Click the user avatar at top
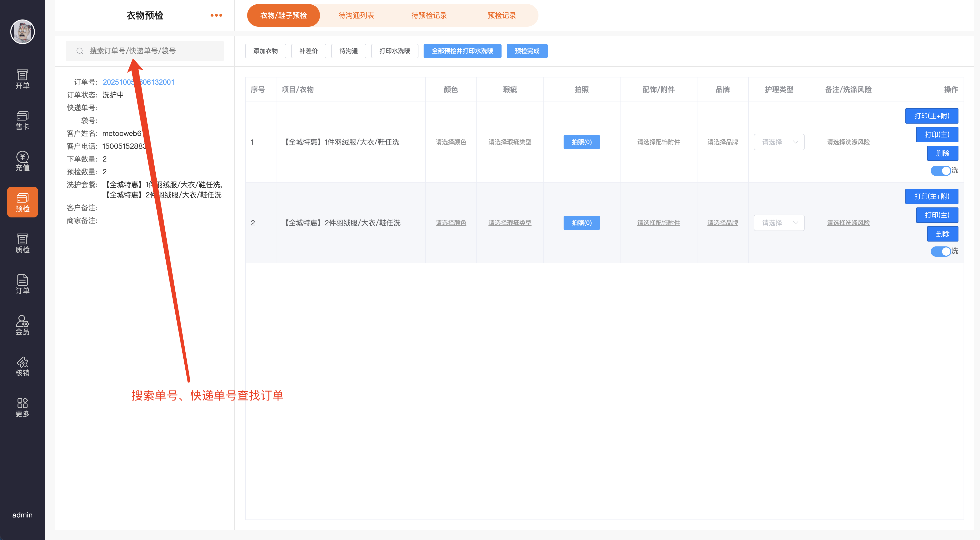 click(23, 32)
